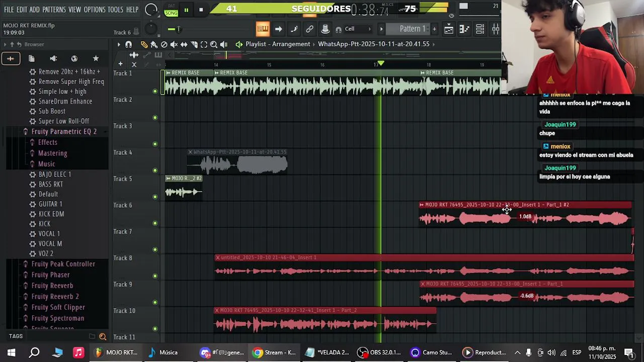
Task: Select the Mute tool in playlist toolbar
Action: [174, 45]
